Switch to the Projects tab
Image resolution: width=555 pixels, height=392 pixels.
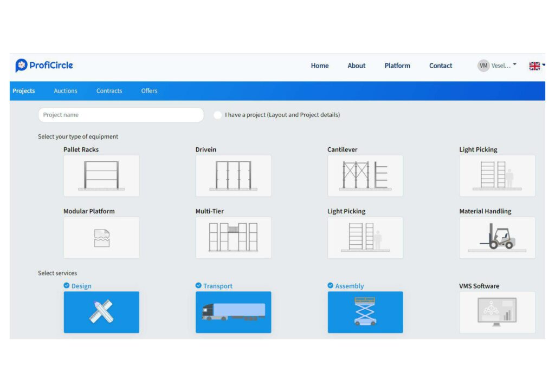pyautogui.click(x=24, y=91)
